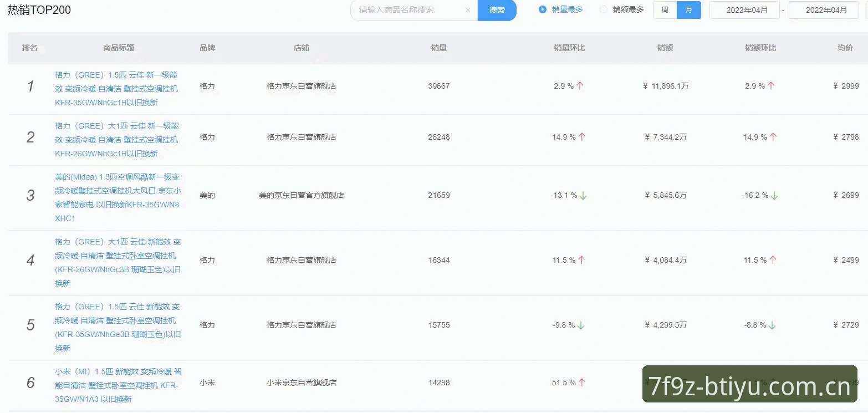This screenshot has width=868, height=413.
Task: Click the up arrow beside 14.9 % in 销额环比 column
Action: coord(774,137)
